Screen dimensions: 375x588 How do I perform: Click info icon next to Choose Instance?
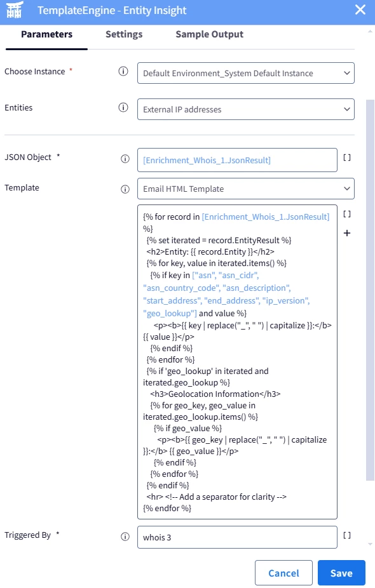tap(123, 71)
